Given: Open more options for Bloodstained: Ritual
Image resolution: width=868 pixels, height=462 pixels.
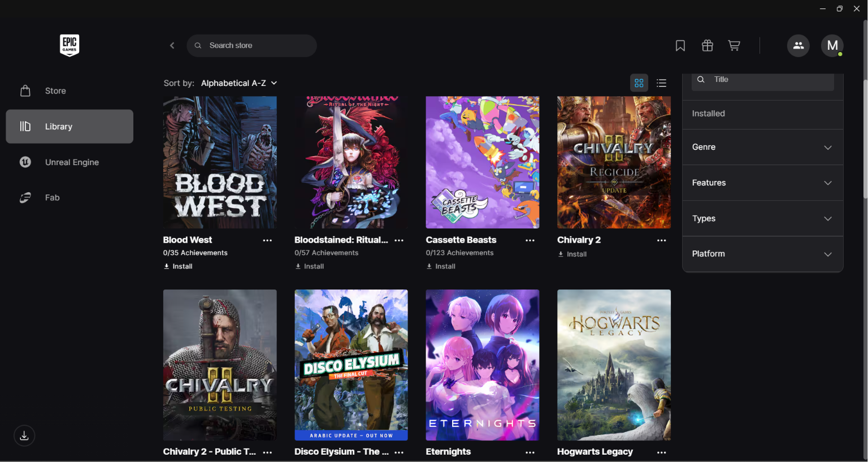Looking at the screenshot, I should click(399, 240).
